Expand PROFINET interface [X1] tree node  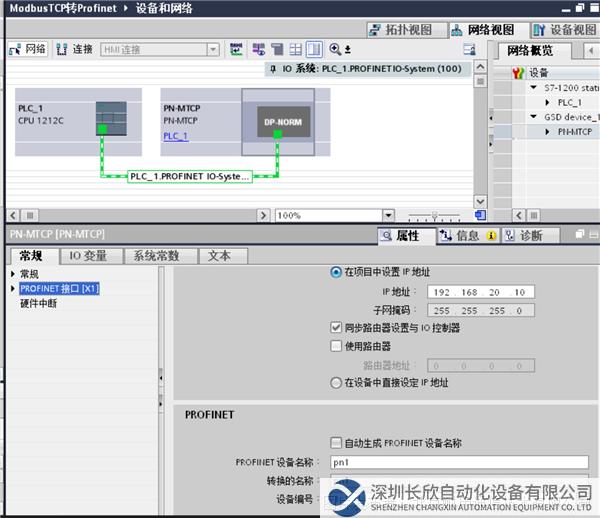13,289
